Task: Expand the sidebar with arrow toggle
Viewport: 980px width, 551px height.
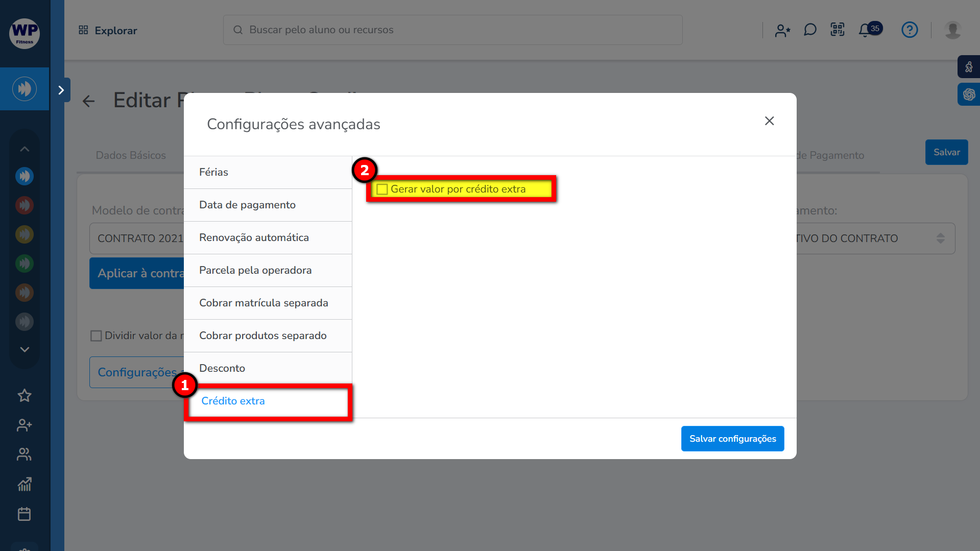Action: coord(61,90)
